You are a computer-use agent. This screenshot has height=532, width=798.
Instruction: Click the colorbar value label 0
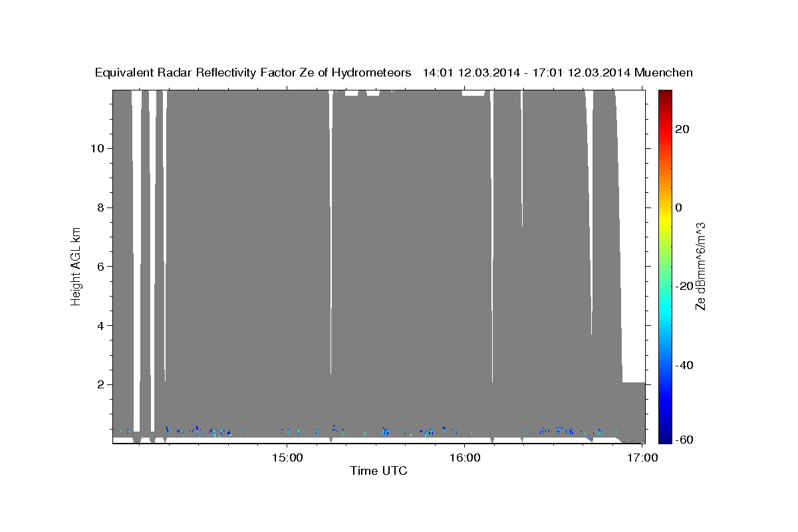679,207
